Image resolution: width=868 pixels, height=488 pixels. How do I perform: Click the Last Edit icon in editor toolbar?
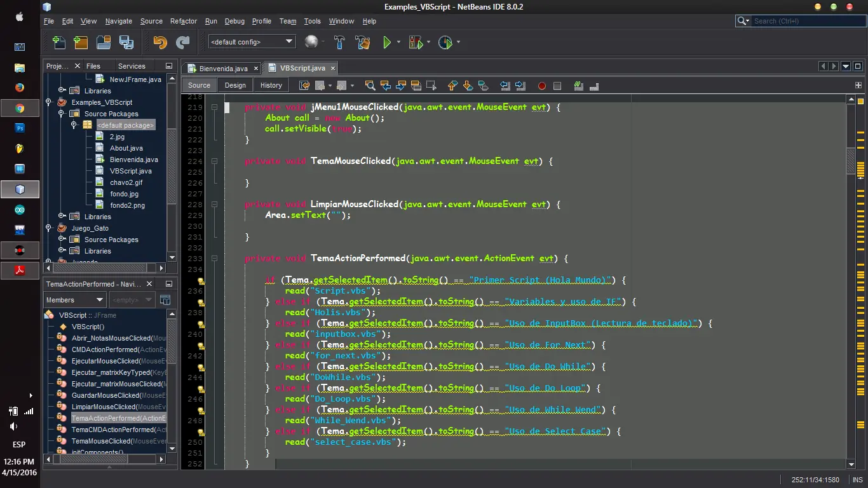click(x=305, y=86)
